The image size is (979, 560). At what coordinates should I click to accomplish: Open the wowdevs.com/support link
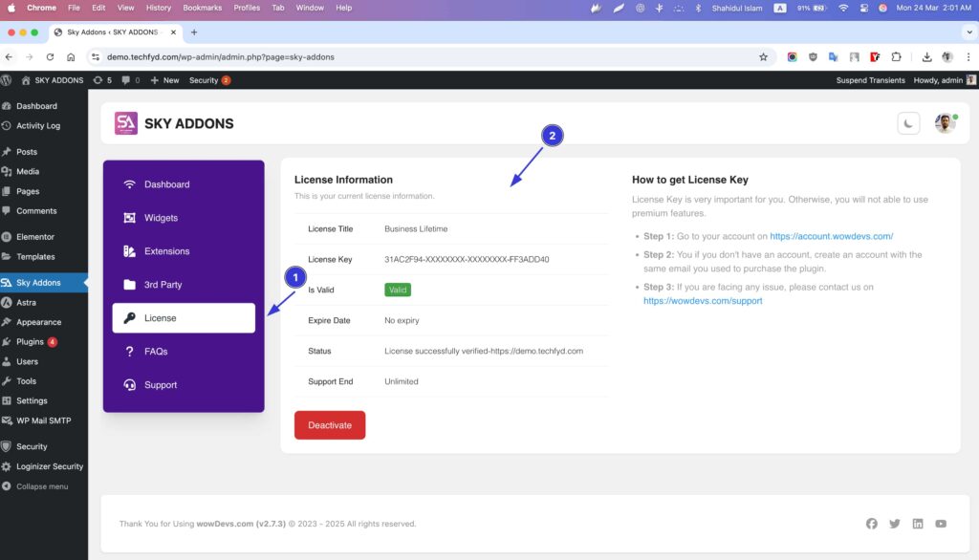(x=703, y=301)
